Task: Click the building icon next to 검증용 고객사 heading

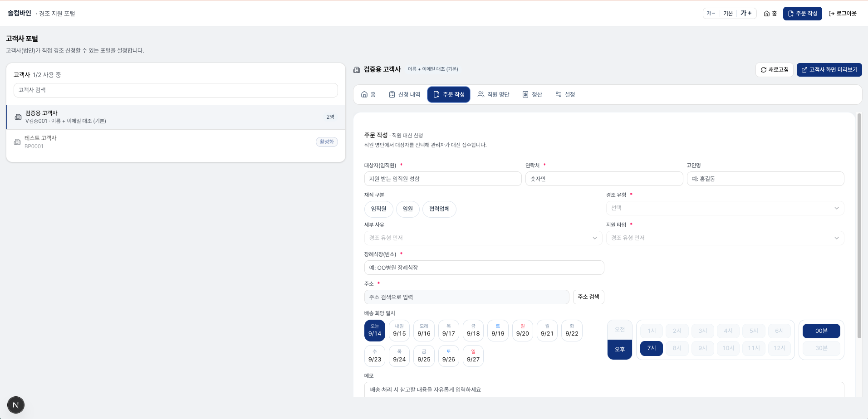Action: [357, 69]
